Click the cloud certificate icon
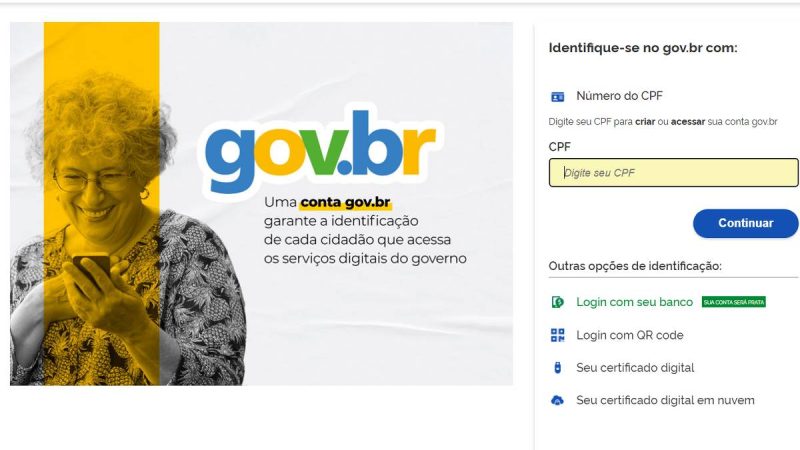The height and width of the screenshot is (450, 800). pos(558,401)
